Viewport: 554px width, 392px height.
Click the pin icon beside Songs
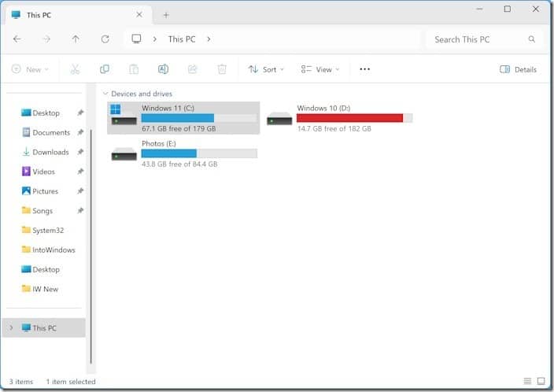[x=80, y=211]
